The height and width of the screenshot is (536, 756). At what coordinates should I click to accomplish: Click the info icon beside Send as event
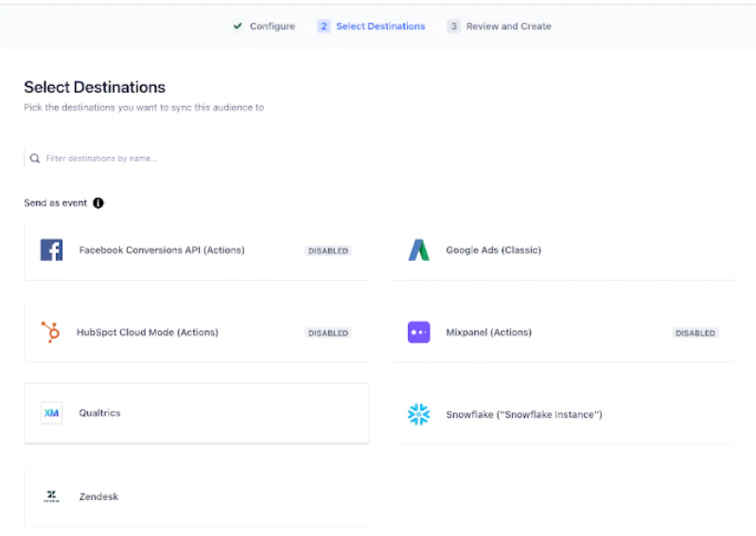(98, 203)
